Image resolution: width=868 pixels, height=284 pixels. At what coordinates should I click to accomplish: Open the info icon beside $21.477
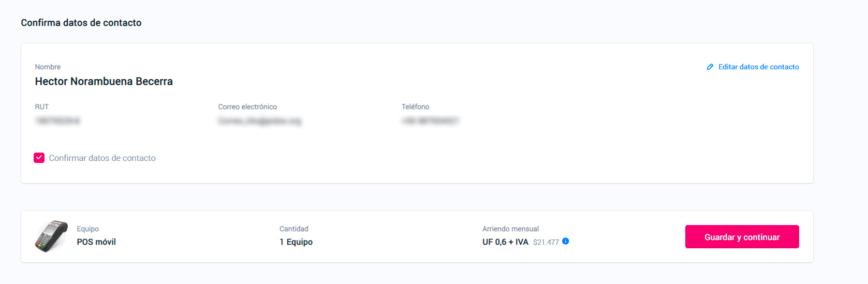566,241
